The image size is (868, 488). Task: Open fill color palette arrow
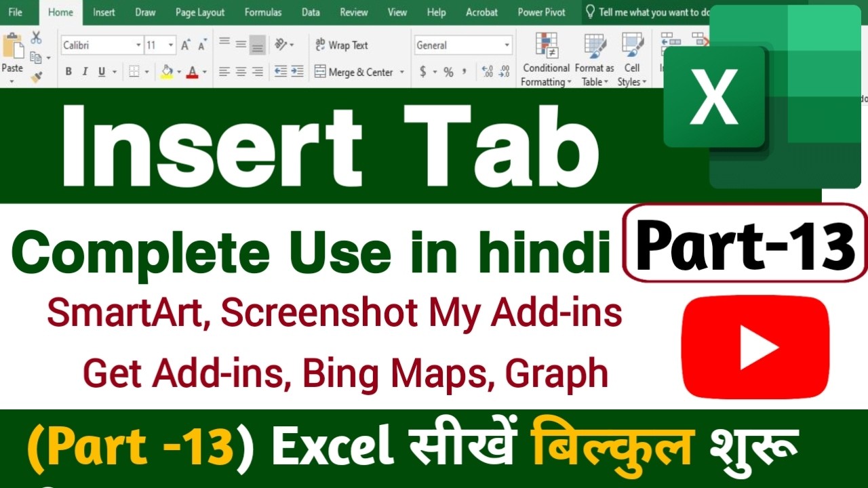click(179, 72)
